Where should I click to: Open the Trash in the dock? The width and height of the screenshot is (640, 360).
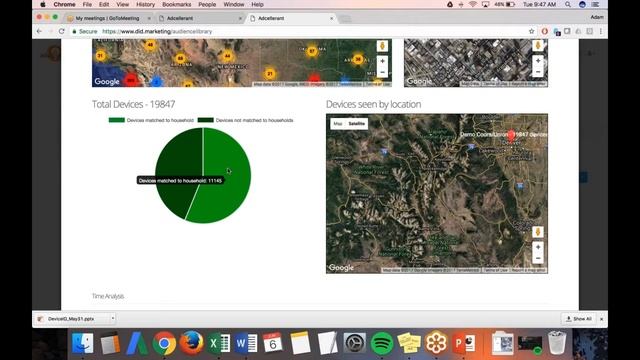[557, 343]
